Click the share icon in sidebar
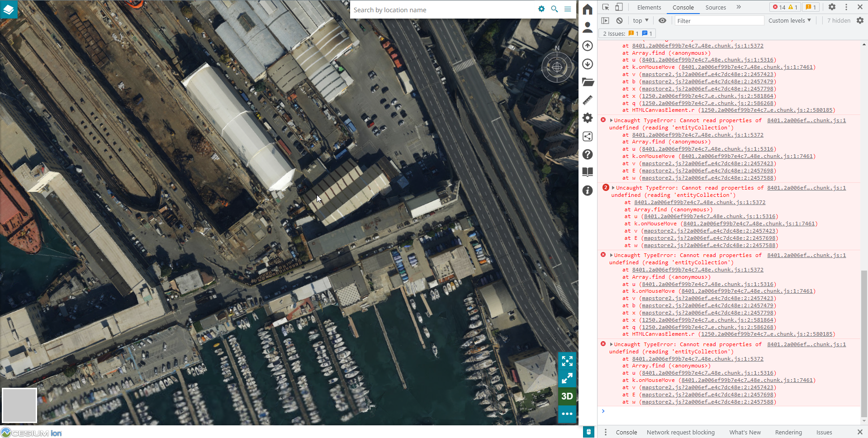 pos(588,136)
